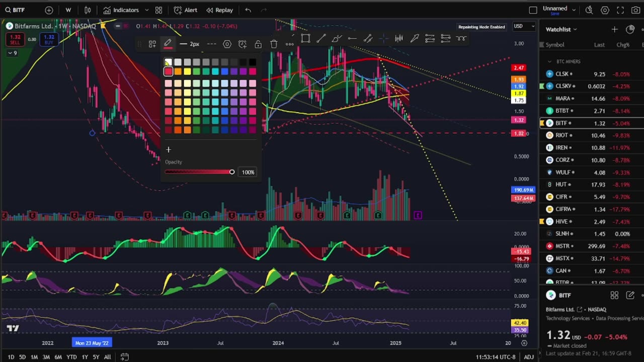Click the compare or add symbol plus icon
The width and height of the screenshot is (644, 362).
(x=49, y=10)
